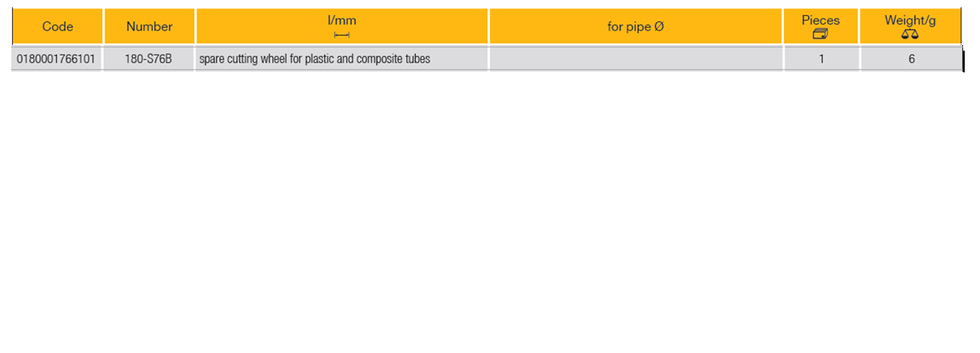Click the Ø diameter symbol in the header
Image resolution: width=980 pixels, height=353 pixels.
click(x=658, y=27)
